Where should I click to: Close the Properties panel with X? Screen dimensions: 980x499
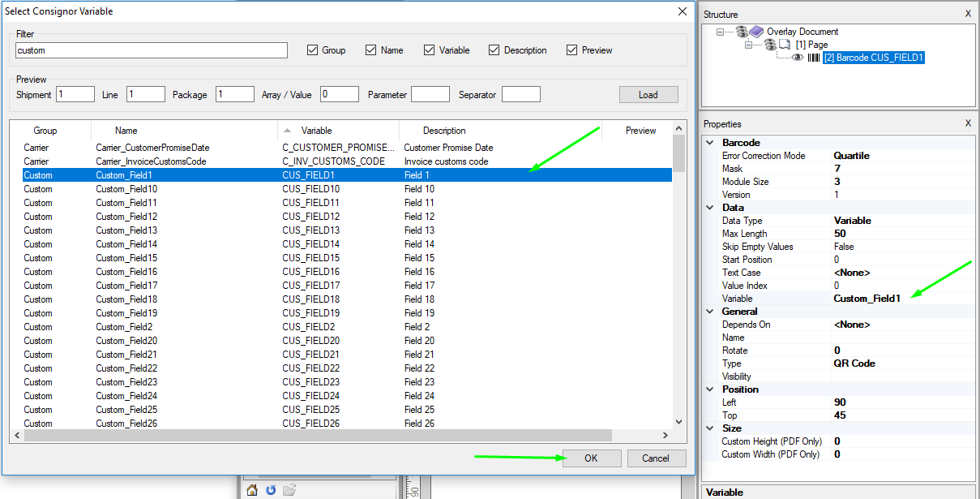coord(968,123)
